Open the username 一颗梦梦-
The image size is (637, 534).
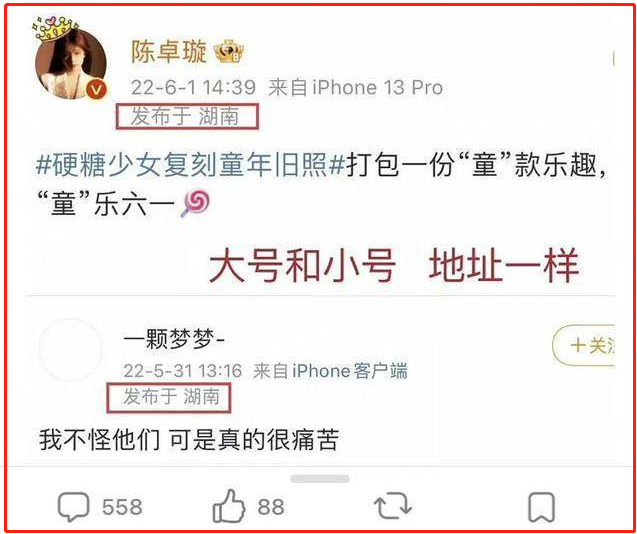click(x=174, y=343)
